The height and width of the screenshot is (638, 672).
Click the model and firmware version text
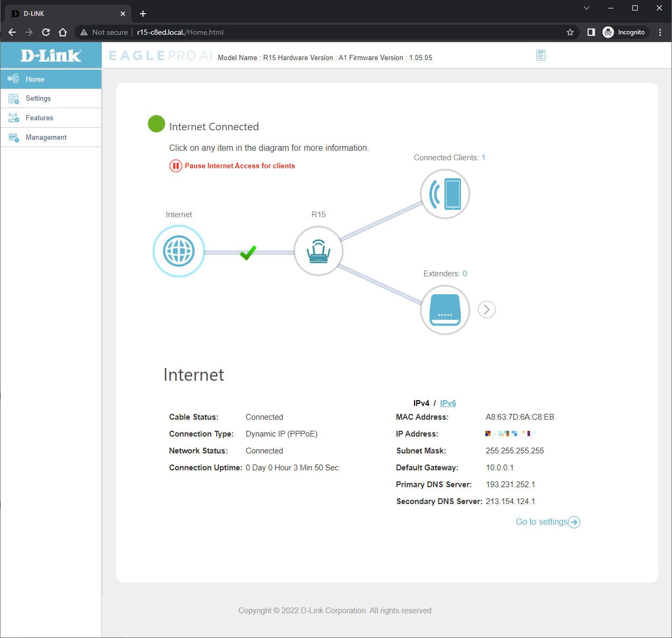pyautogui.click(x=325, y=58)
